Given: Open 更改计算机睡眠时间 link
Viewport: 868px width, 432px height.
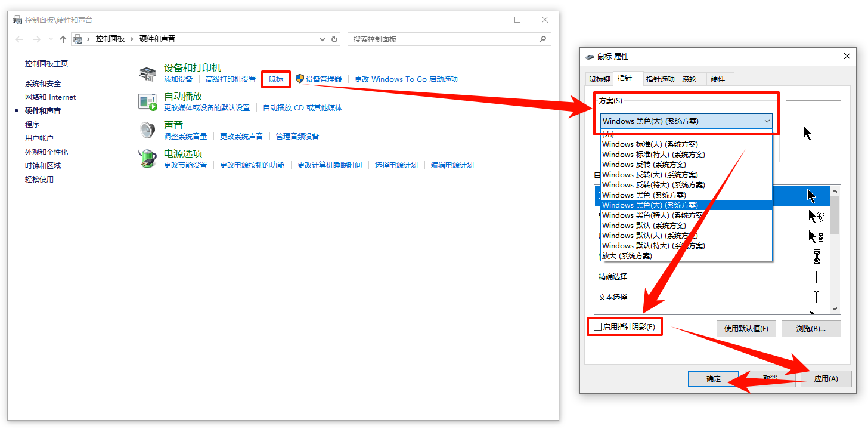Looking at the screenshot, I should 330,165.
